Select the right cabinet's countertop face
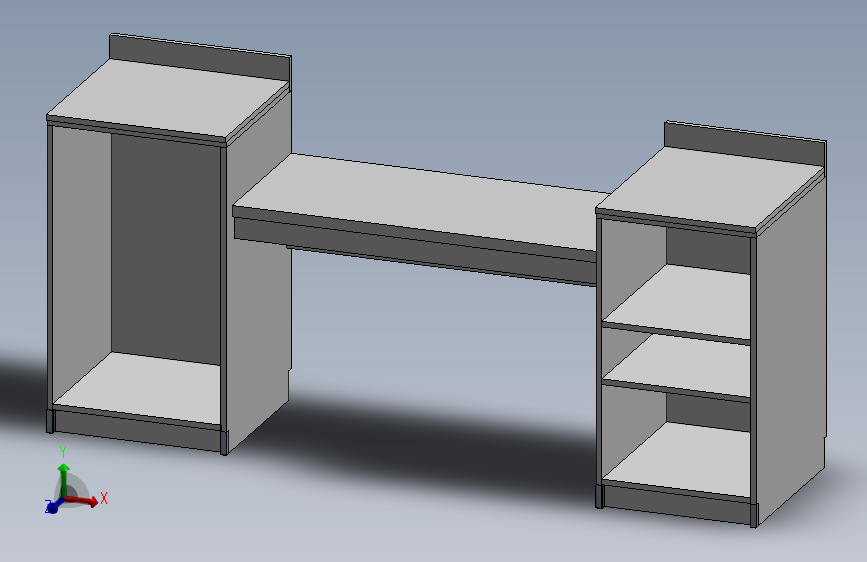Image resolution: width=867 pixels, height=562 pixels. click(711, 188)
